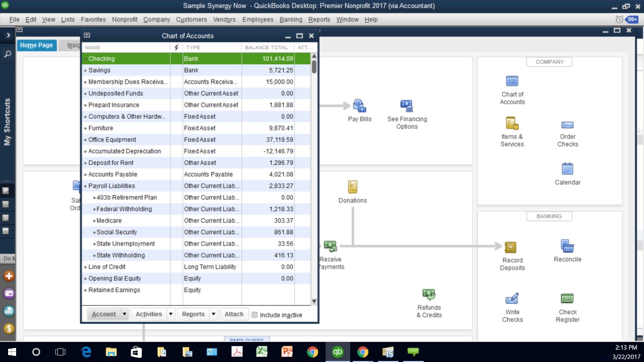Open the Vendors menu

tap(224, 20)
